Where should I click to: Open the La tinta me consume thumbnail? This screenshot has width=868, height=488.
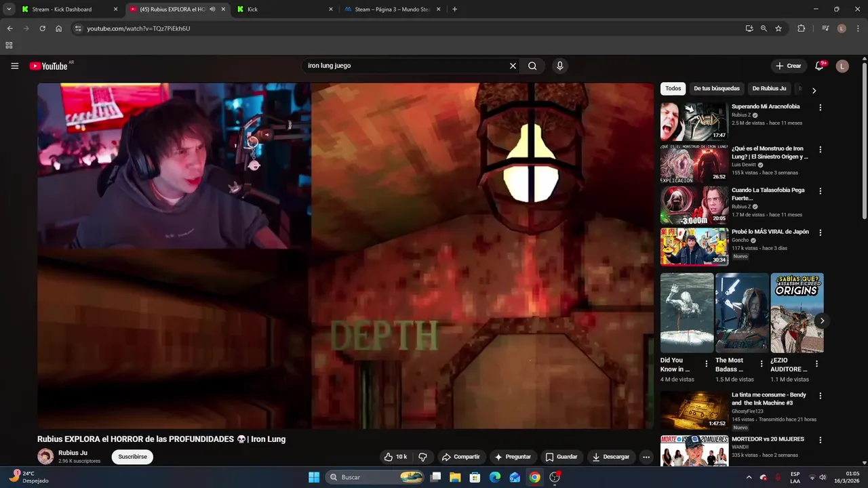point(694,410)
